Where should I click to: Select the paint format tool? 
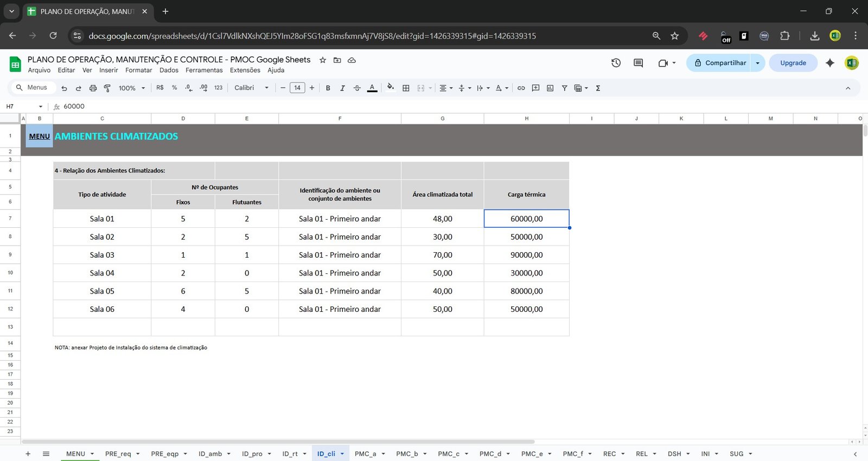point(107,88)
